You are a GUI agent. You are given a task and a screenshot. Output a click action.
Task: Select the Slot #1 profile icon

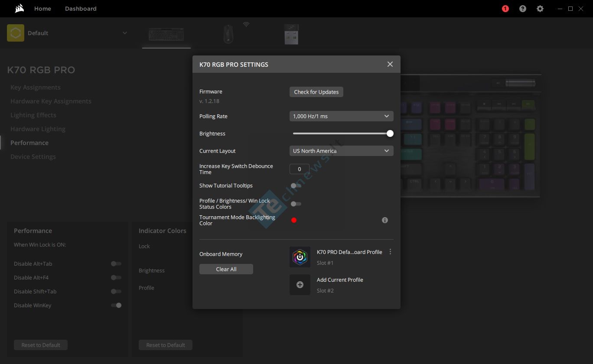tap(300, 257)
